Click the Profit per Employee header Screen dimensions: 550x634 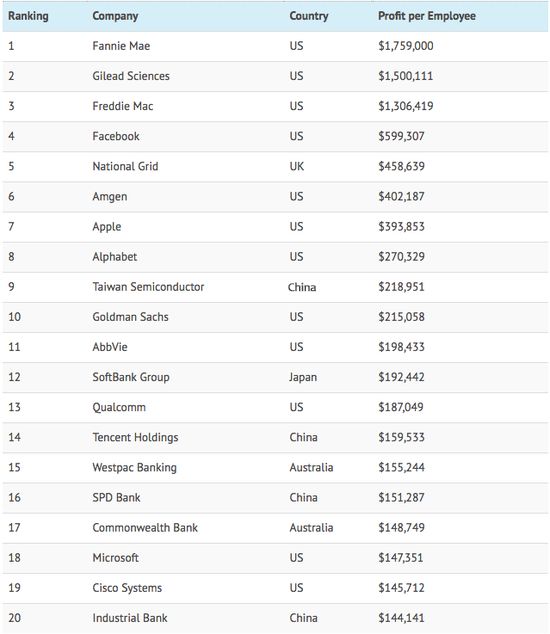coord(427,16)
